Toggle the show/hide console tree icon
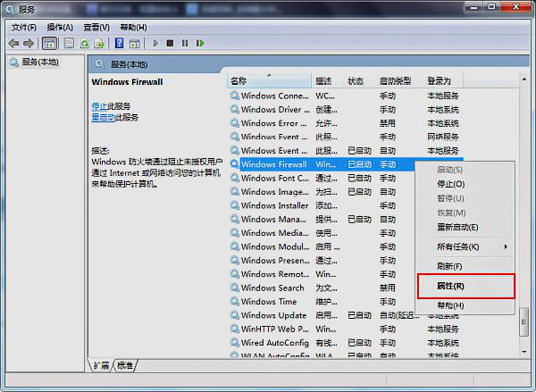Image resolution: width=536 pixels, height=392 pixels. click(49, 44)
